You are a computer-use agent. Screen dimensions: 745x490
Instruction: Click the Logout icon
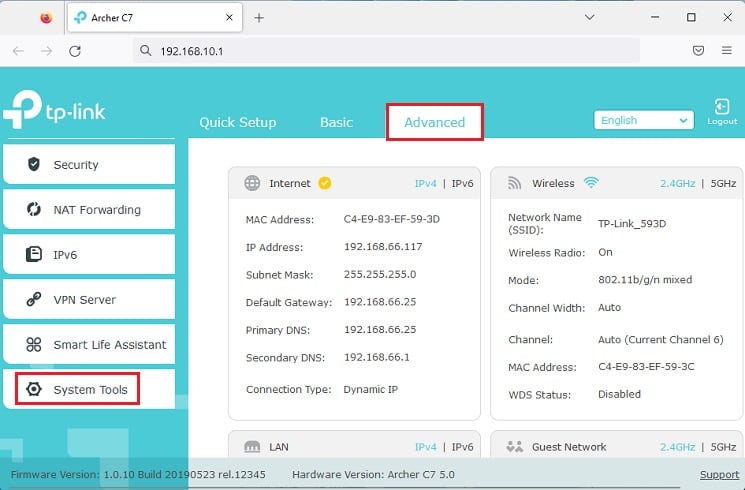point(722,106)
